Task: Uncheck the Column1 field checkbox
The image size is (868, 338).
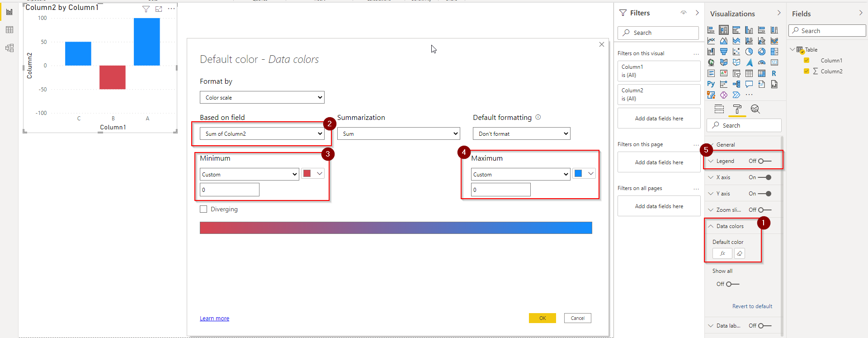Action: pyautogui.click(x=807, y=60)
